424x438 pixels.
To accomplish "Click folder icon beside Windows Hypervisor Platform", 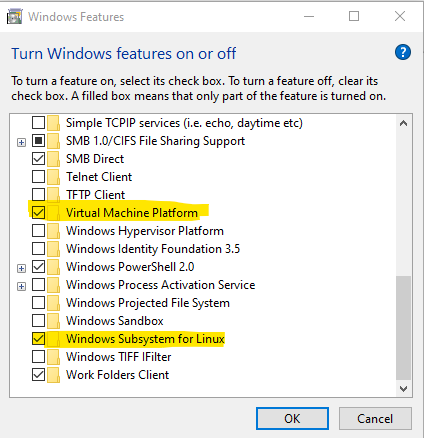I will pos(53,231).
